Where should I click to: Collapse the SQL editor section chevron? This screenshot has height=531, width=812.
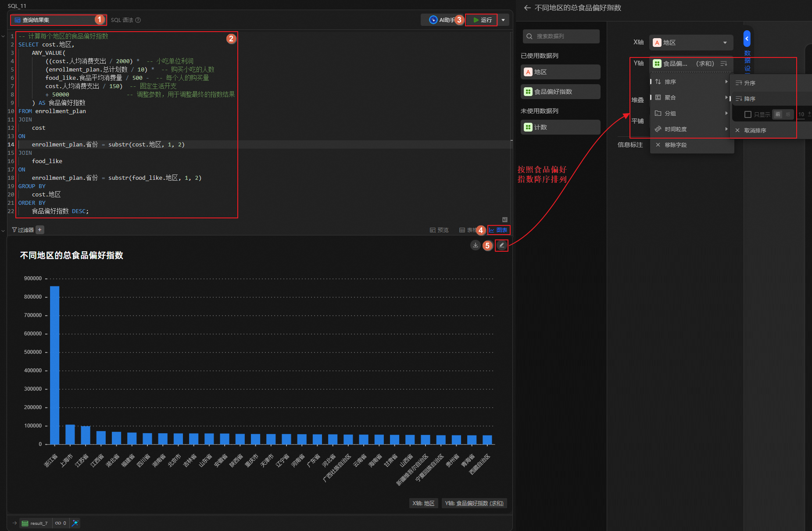[3, 36]
